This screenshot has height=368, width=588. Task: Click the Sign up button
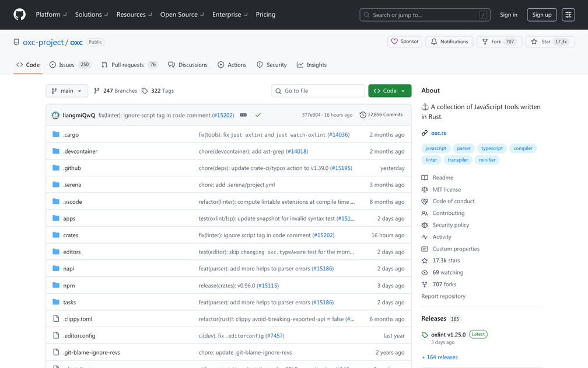click(541, 15)
